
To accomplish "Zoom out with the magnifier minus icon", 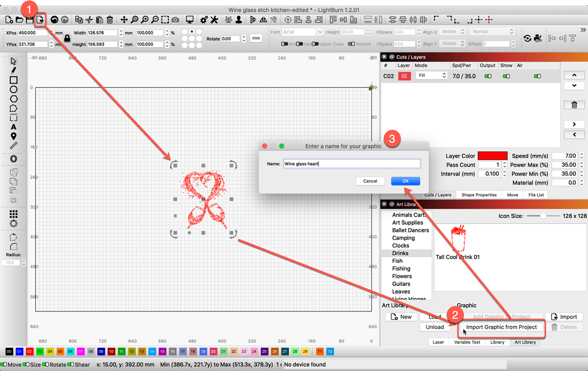I will 155,20.
